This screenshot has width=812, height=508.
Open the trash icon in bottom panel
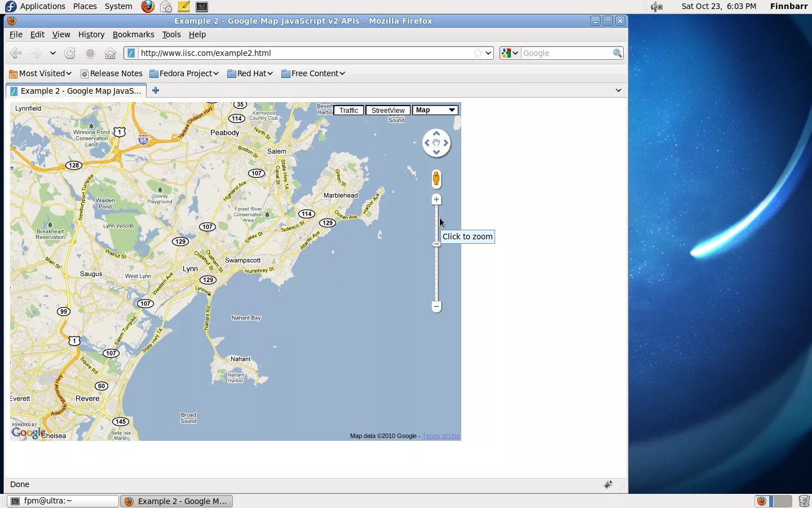coord(804,501)
